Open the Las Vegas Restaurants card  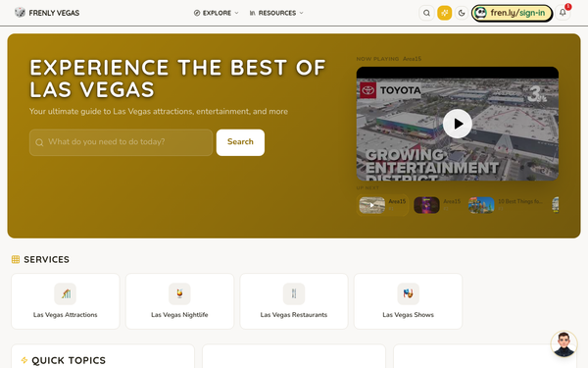[x=294, y=301]
